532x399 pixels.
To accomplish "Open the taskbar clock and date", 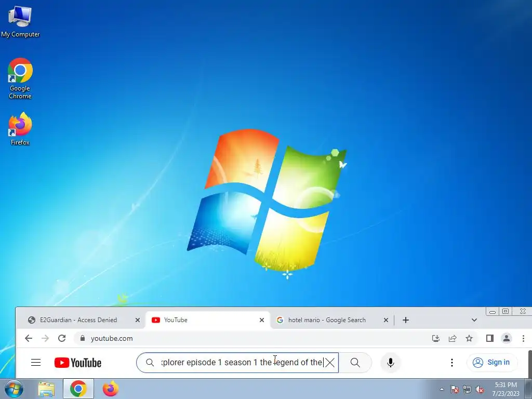I will pyautogui.click(x=506, y=389).
